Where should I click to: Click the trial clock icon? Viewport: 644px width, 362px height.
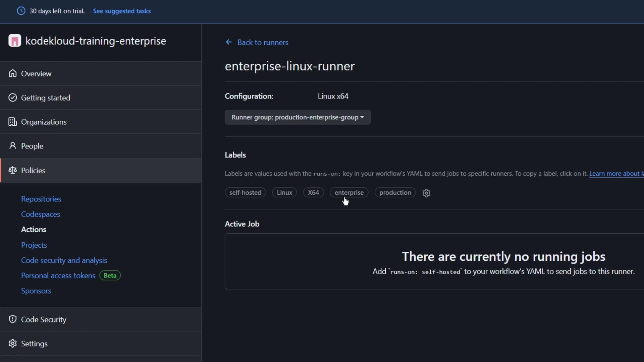coord(21,11)
